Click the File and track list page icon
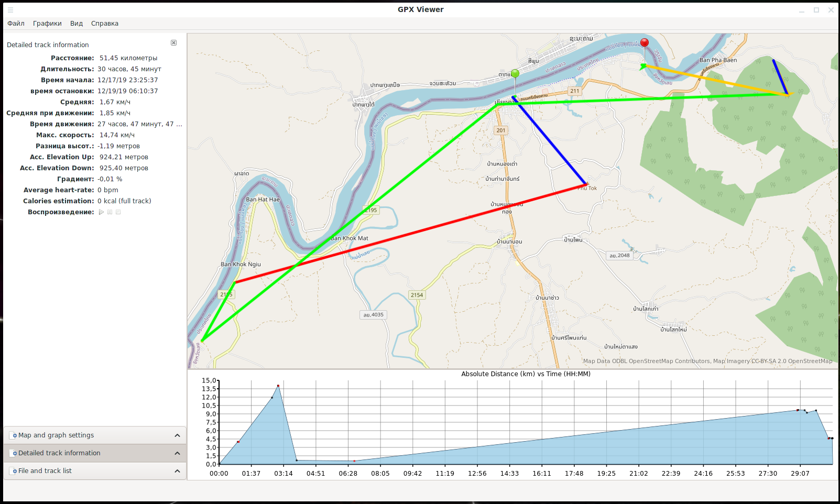 coord(15,471)
